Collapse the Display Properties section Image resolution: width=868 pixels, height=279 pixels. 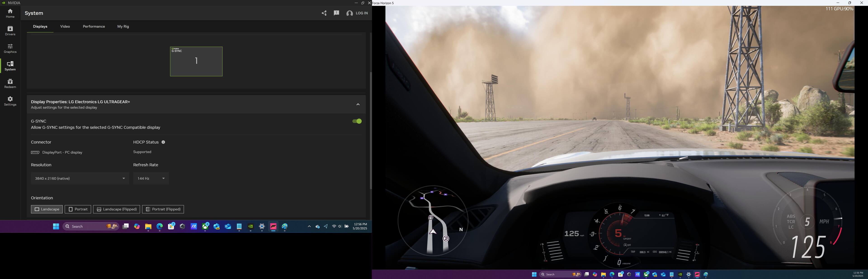358,104
